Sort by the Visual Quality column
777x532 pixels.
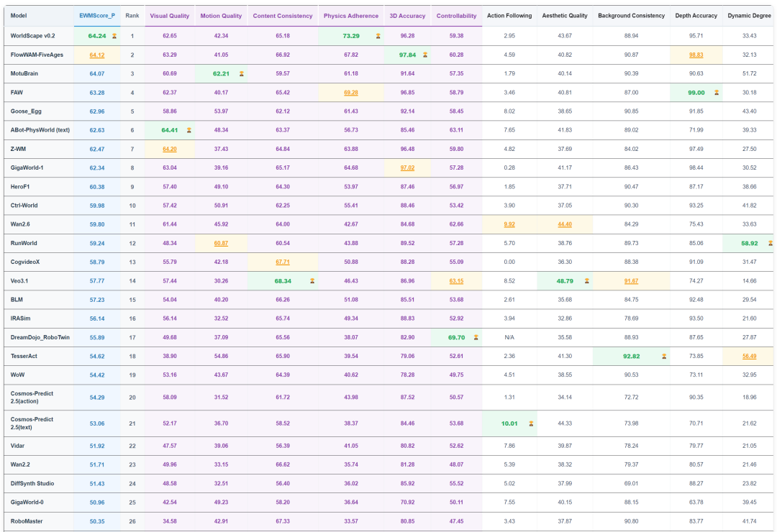pos(170,16)
